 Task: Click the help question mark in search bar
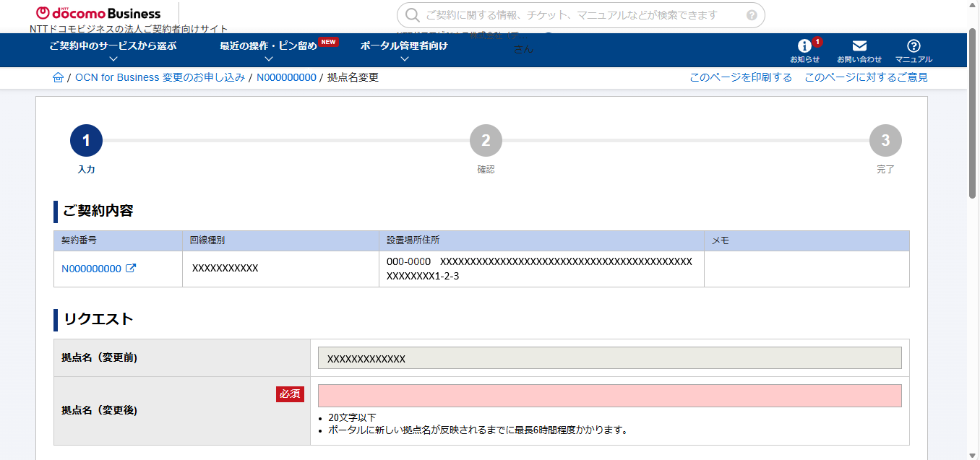pyautogui.click(x=752, y=15)
